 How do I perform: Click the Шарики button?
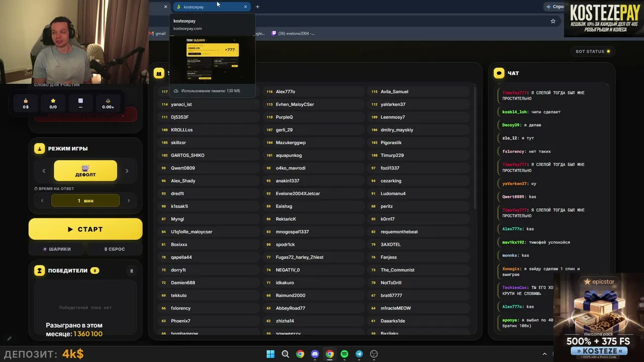point(57,249)
